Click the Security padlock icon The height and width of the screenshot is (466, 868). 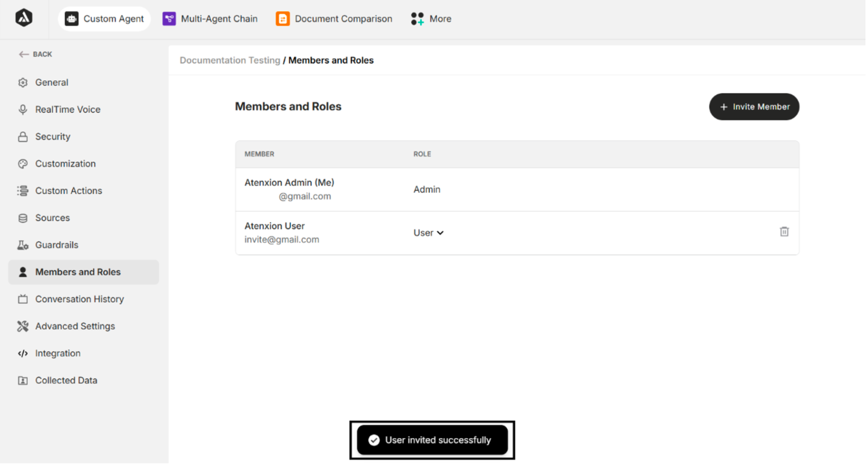(23, 137)
